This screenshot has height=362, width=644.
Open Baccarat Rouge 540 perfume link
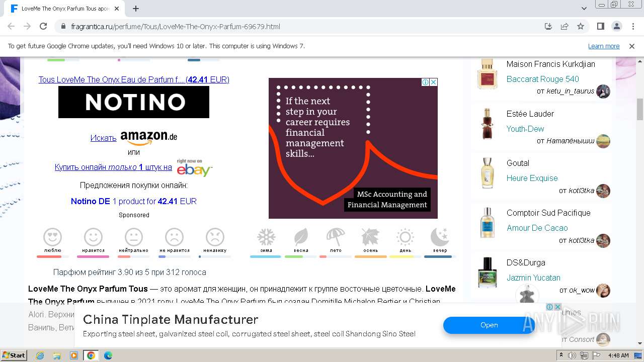pyautogui.click(x=542, y=79)
